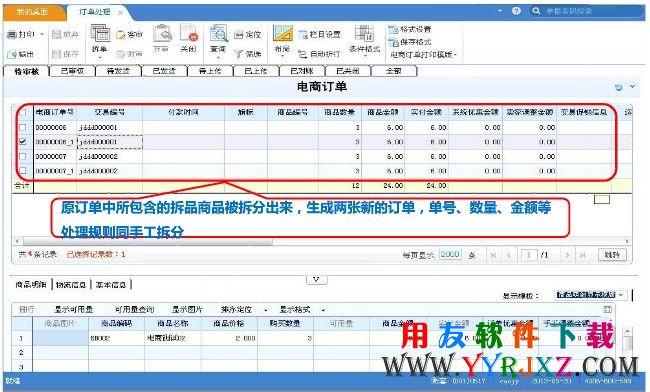Uncheck the checkbox for order 00000006_1
Image resolution: width=650 pixels, height=392 pixels.
tap(23, 142)
